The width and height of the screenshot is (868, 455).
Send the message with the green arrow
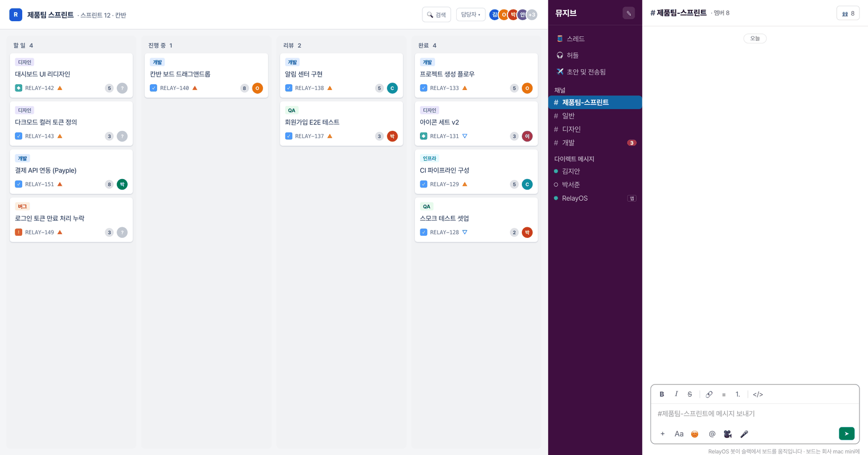[847, 434]
